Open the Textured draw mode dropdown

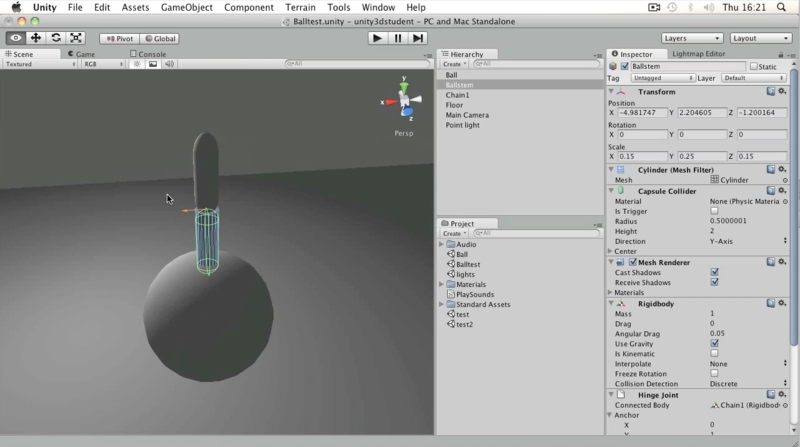pyautogui.click(x=40, y=64)
